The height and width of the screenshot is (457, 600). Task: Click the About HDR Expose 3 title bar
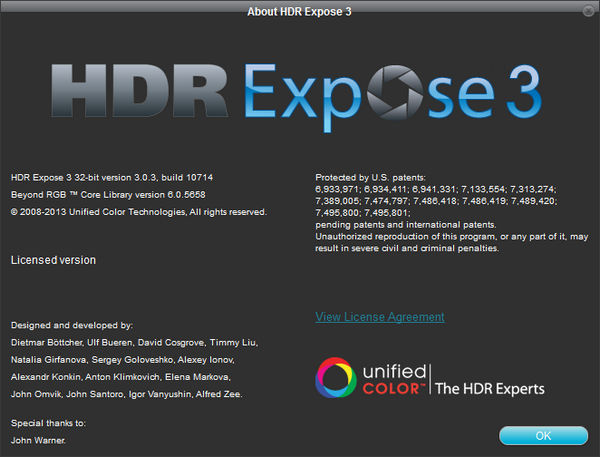[299, 11]
